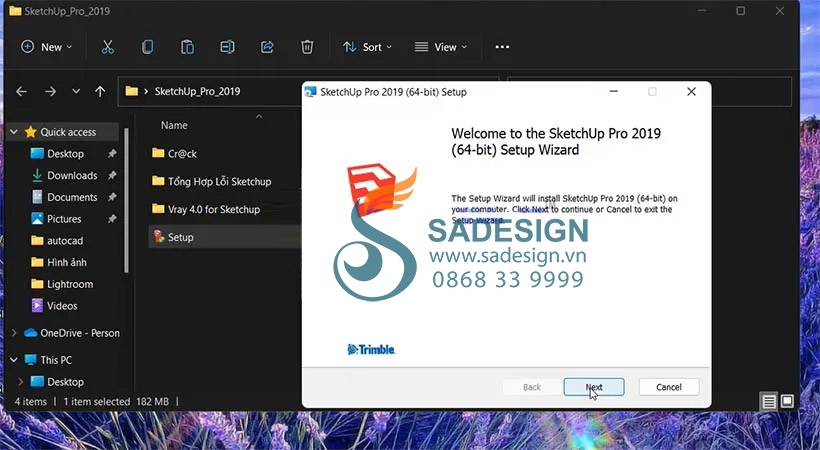Sort files by the Name column header
Image resolution: width=820 pixels, height=450 pixels.
pos(174,126)
